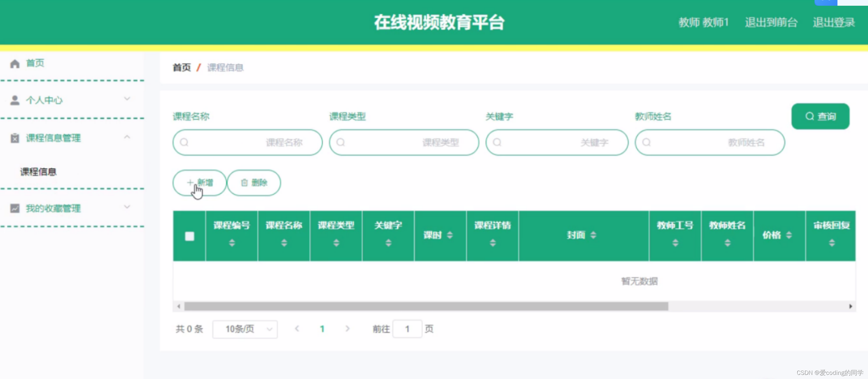Click 前往 page number input

coord(407,329)
